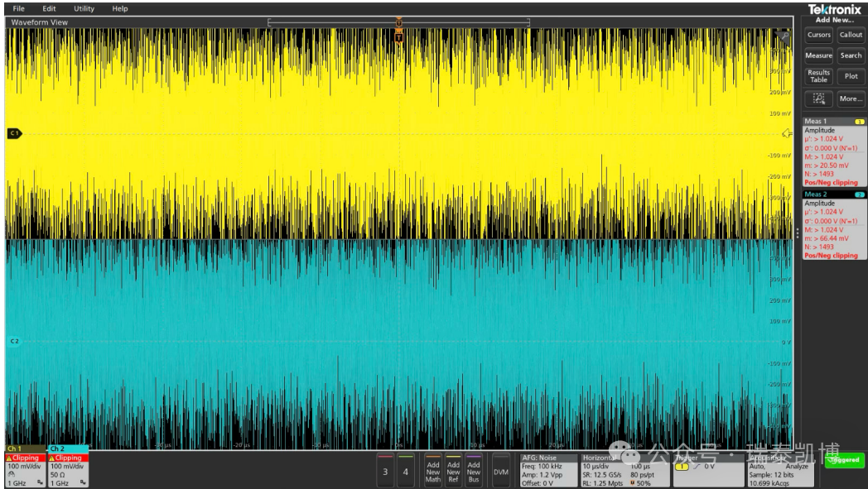Enable channel 3
This screenshot has width=868, height=489.
coord(384,470)
